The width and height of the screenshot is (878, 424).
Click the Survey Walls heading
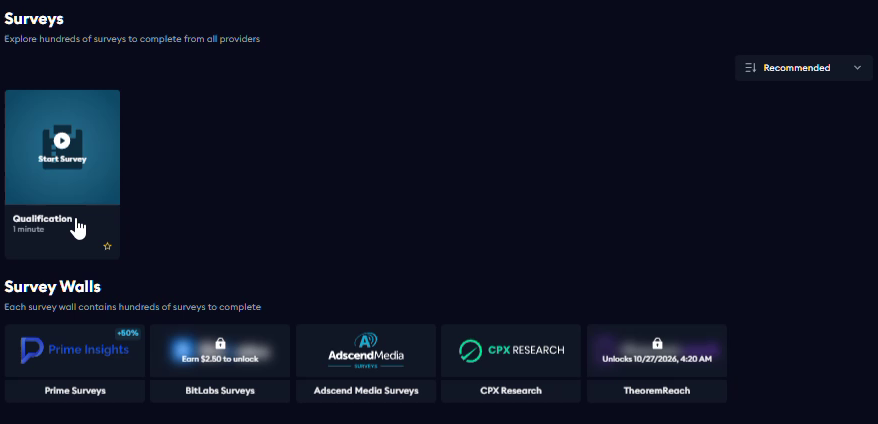(53, 287)
